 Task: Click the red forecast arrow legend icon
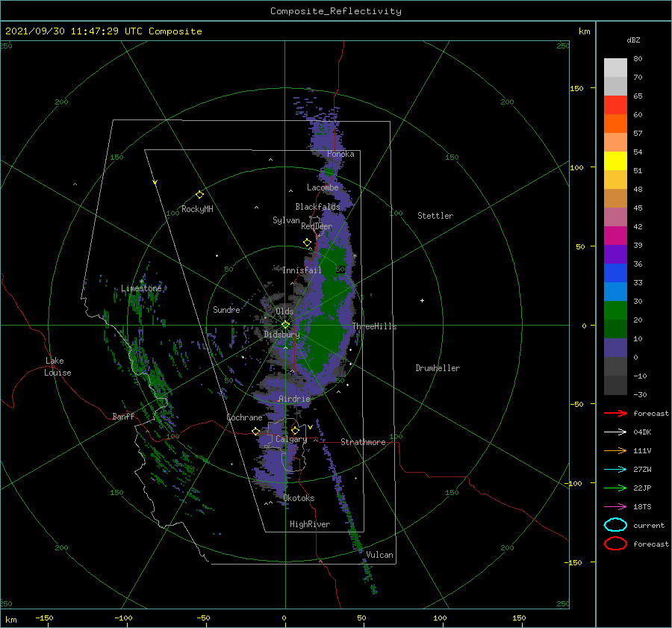[615, 413]
